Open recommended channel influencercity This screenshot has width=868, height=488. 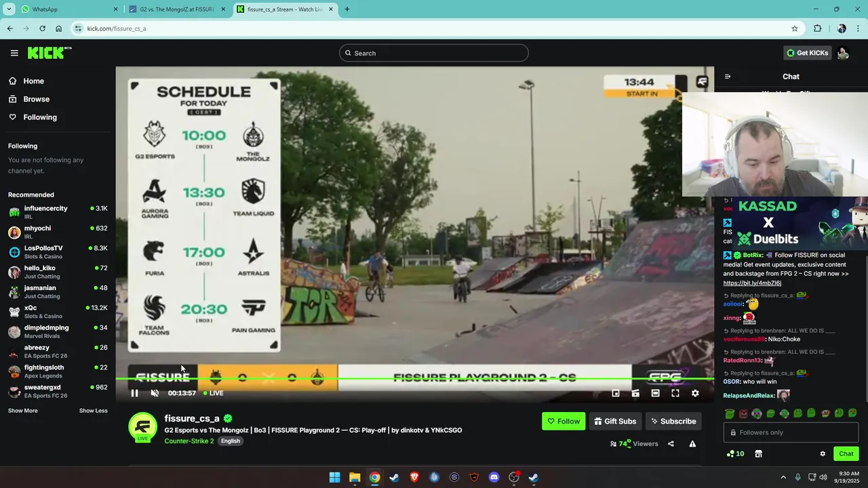pyautogui.click(x=58, y=212)
